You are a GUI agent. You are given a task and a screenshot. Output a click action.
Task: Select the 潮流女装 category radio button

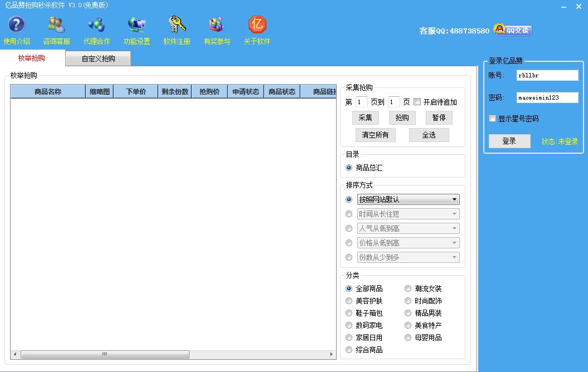pyautogui.click(x=409, y=288)
